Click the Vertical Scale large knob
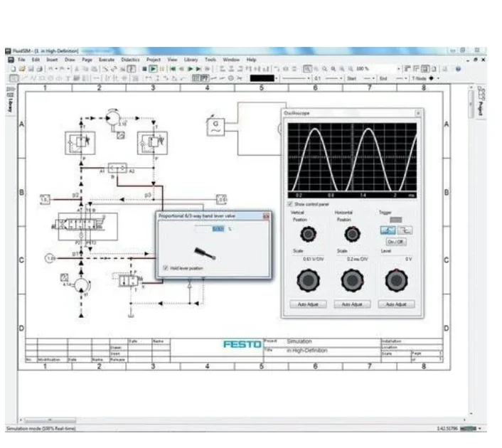Viewport: 502px width, 448px height. pyautogui.click(x=309, y=280)
